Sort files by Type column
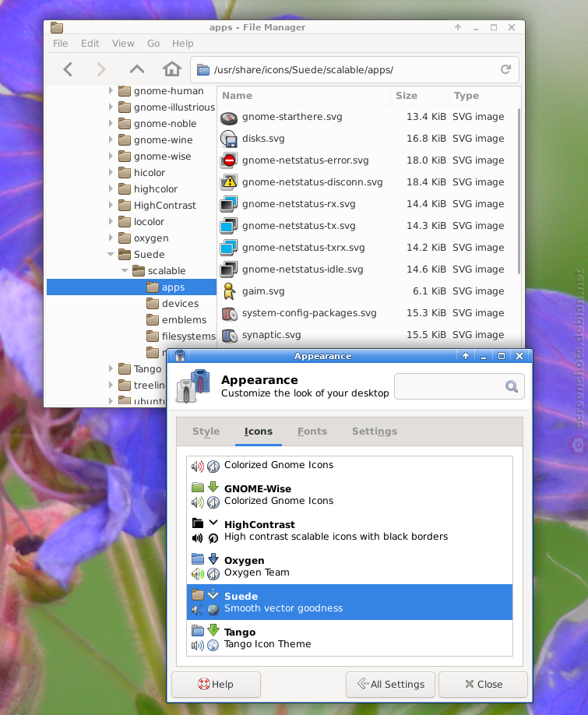The image size is (588, 715). pos(484,96)
